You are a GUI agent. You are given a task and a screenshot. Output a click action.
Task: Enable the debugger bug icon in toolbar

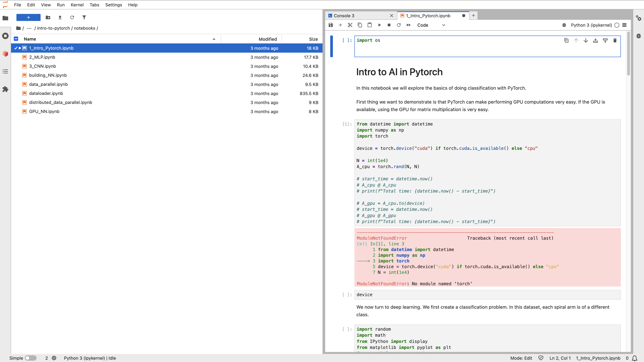564,25
